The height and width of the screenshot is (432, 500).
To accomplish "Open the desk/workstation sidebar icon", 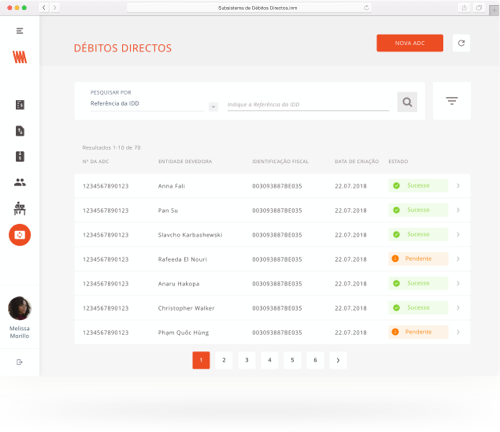I will click(x=20, y=208).
